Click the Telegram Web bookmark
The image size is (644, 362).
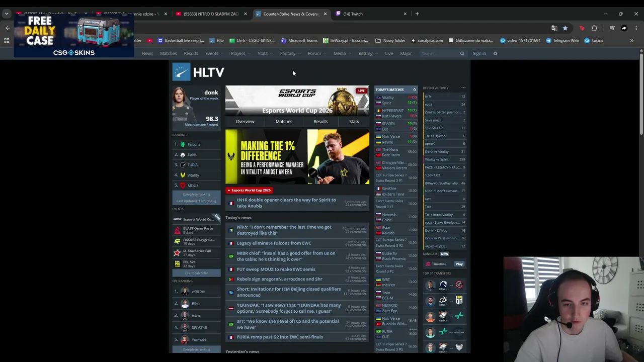[x=562, y=41]
